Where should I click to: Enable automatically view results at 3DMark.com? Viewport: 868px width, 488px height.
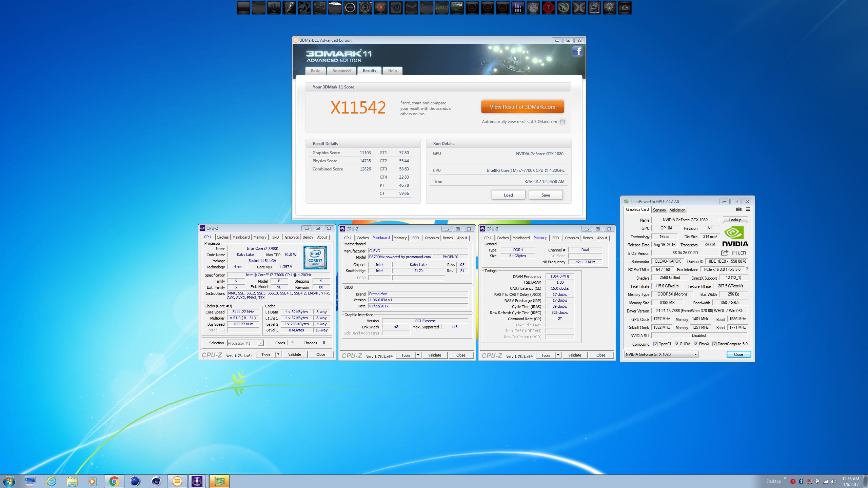pos(562,122)
